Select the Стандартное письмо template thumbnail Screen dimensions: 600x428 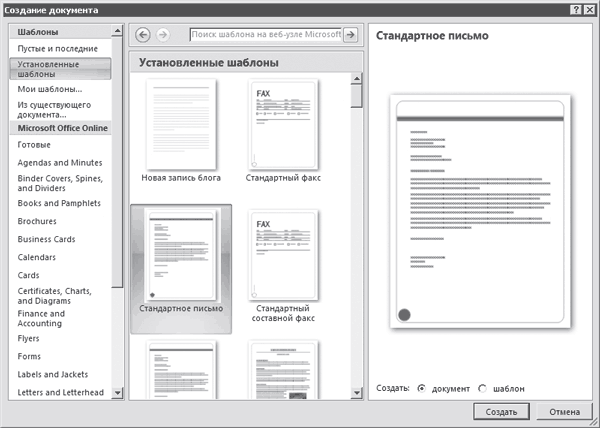tap(181, 255)
